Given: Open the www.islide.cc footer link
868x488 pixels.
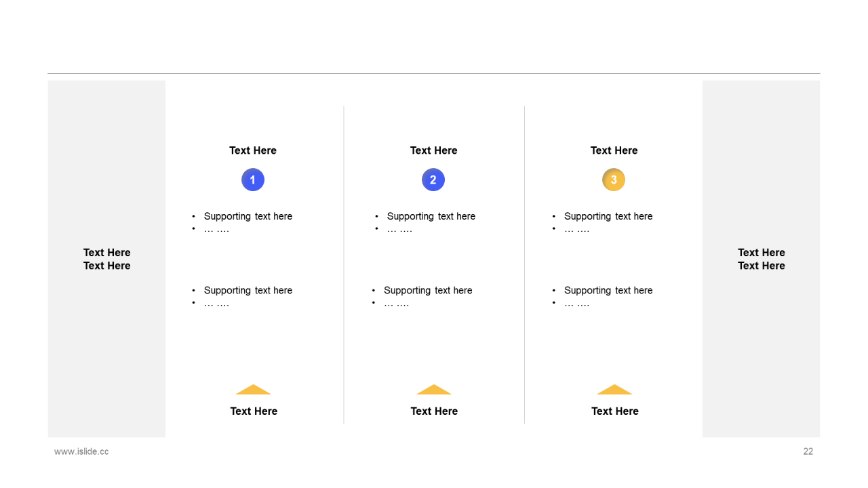Looking at the screenshot, I should pyautogui.click(x=81, y=451).
